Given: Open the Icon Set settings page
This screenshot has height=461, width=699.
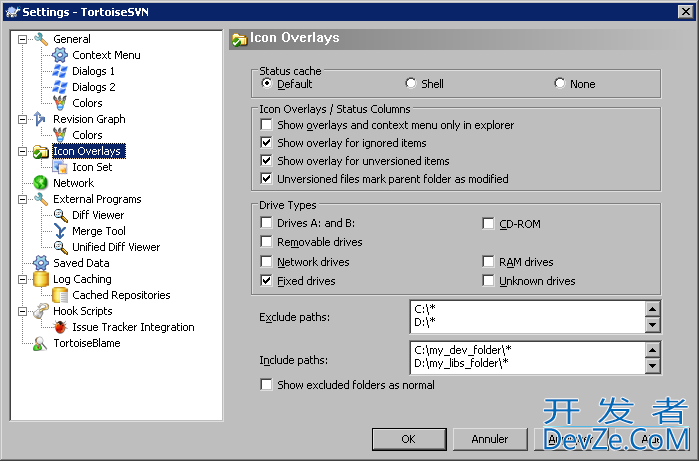Looking at the screenshot, I should coord(92,167).
